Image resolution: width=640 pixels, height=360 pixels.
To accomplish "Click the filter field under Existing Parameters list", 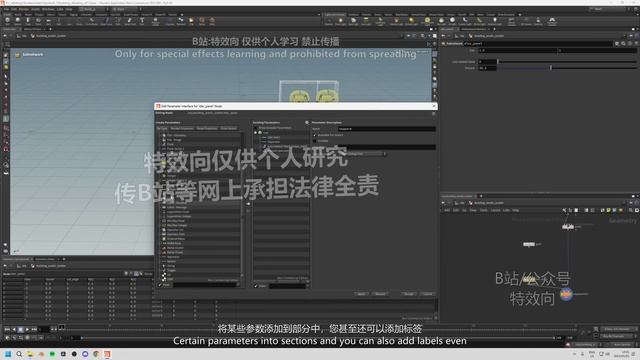I will click(x=287, y=286).
